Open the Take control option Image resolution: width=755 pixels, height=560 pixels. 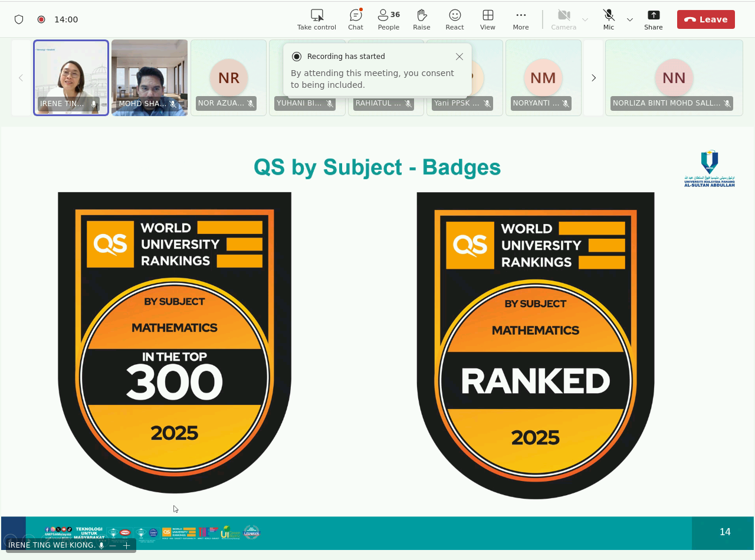(316, 19)
